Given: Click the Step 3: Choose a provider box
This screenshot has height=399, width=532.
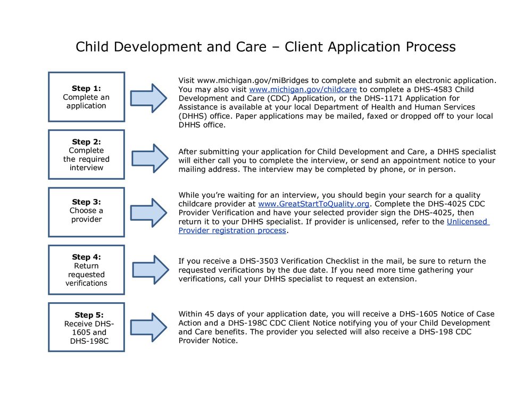Looking at the screenshot, I should pos(87,212).
